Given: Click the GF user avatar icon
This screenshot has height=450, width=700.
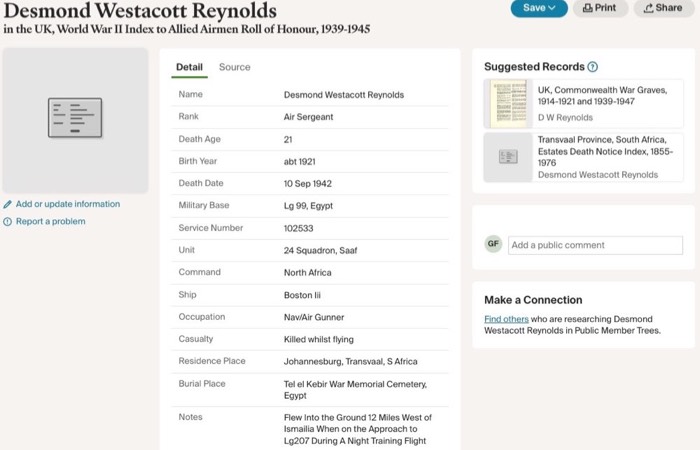Looking at the screenshot, I should [x=493, y=244].
